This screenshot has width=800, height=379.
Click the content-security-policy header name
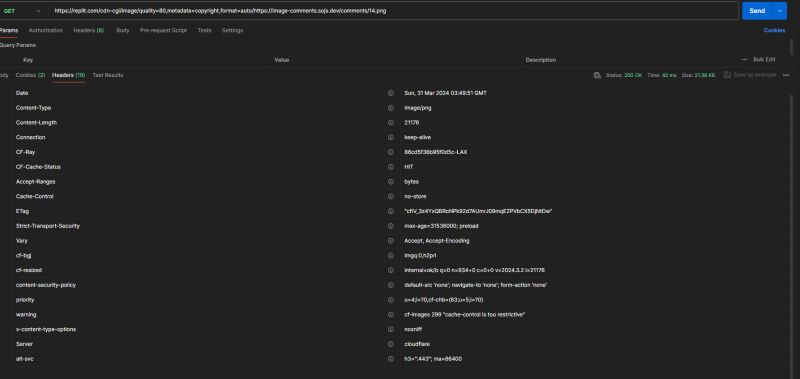tap(45, 285)
